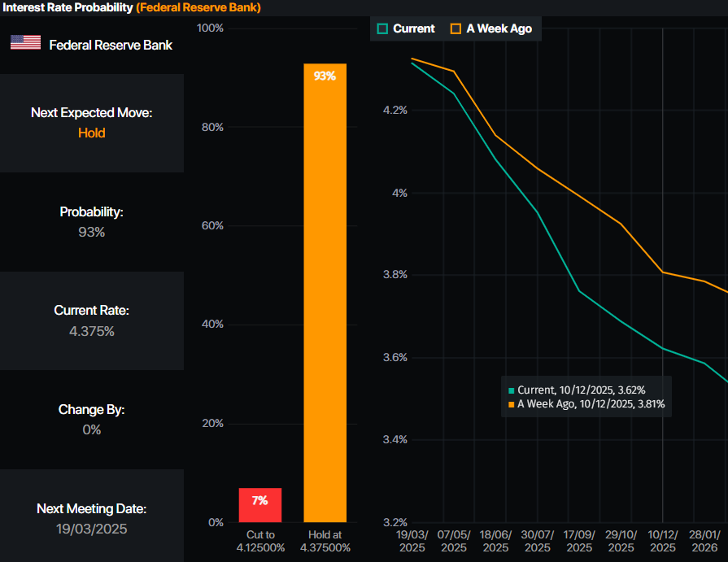Screen dimensions: 728x562
Task: Click the 10/12/2025 date on chart axis
Action: [662, 541]
